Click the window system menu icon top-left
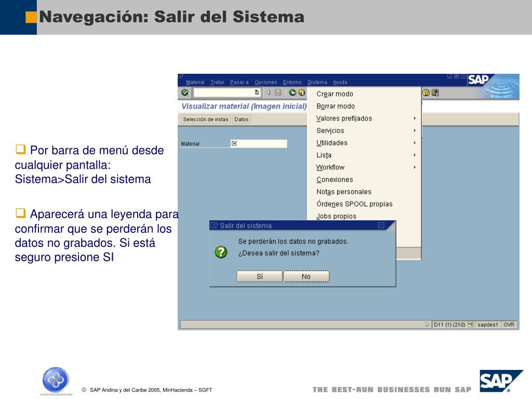Screen dimensions: 532x399 (181, 76)
